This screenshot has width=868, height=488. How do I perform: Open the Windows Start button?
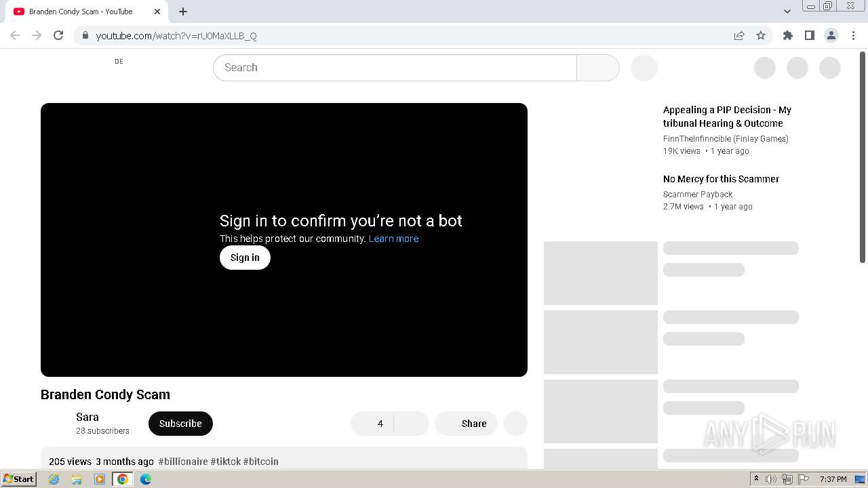(19, 479)
